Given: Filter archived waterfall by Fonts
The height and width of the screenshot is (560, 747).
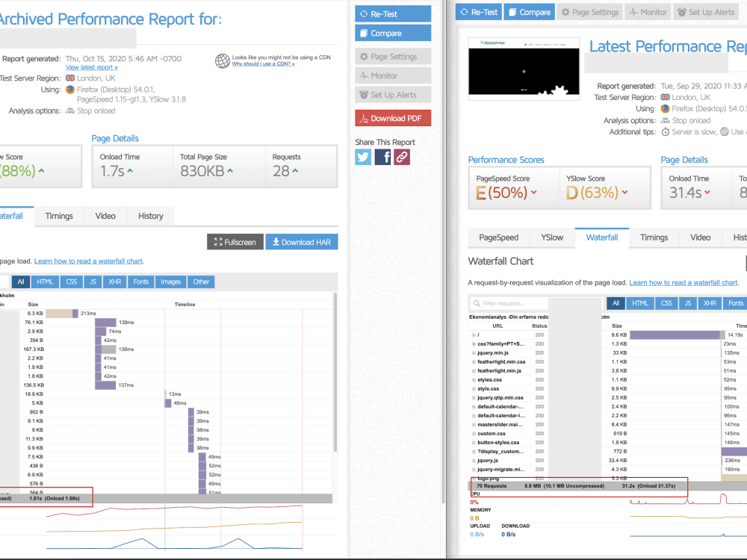Looking at the screenshot, I should [x=141, y=282].
